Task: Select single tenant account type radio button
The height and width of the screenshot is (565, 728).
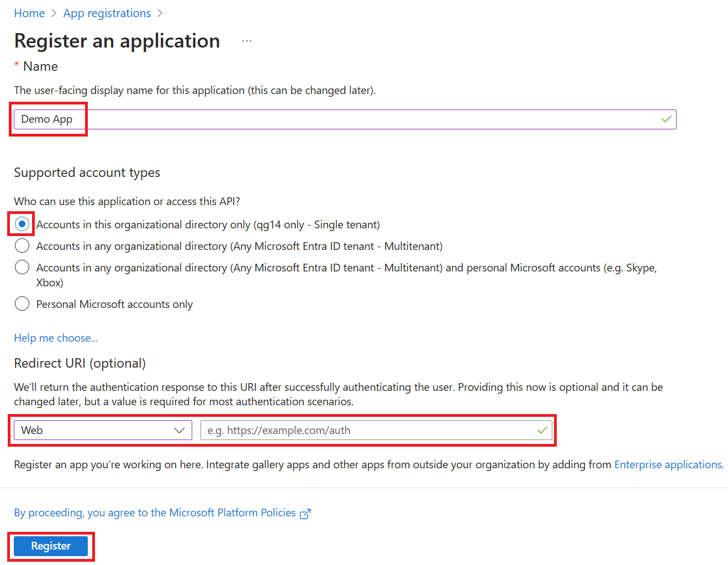Action: [22, 224]
